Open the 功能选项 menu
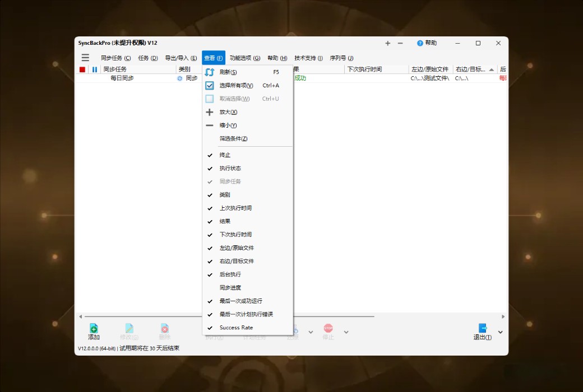Image resolution: width=583 pixels, height=392 pixels. (x=244, y=57)
